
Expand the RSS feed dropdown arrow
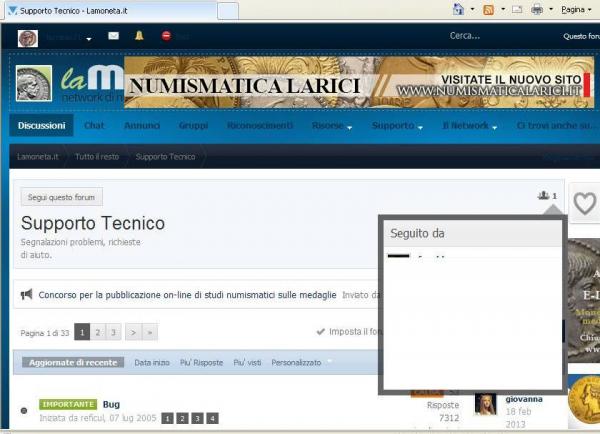(x=503, y=9)
